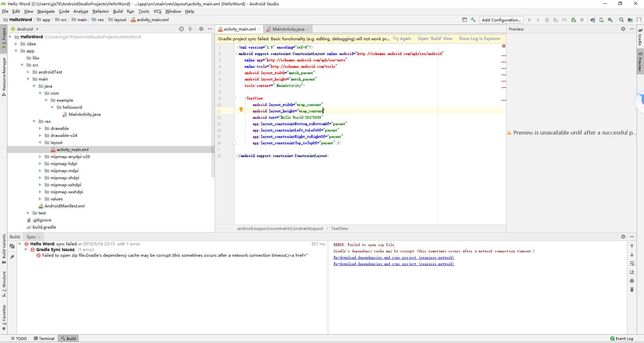Click Show Log in Explorer link
644x343 pixels.
coord(480,39)
